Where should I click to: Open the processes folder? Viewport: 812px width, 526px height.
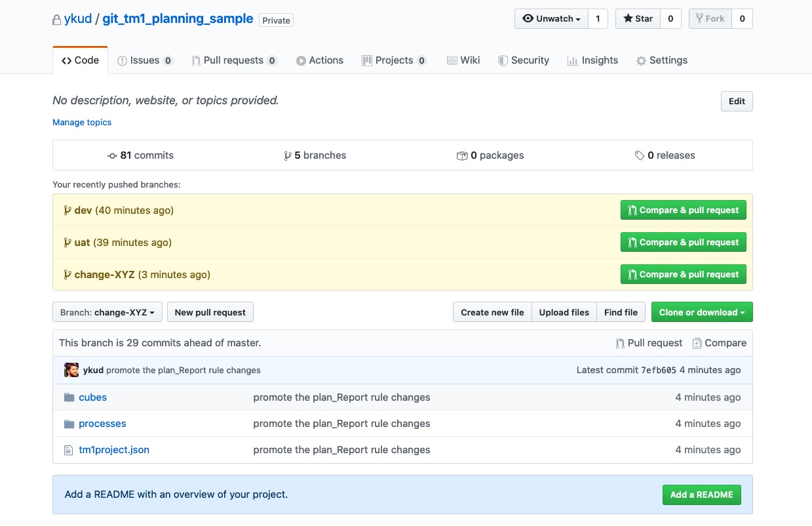(x=102, y=424)
